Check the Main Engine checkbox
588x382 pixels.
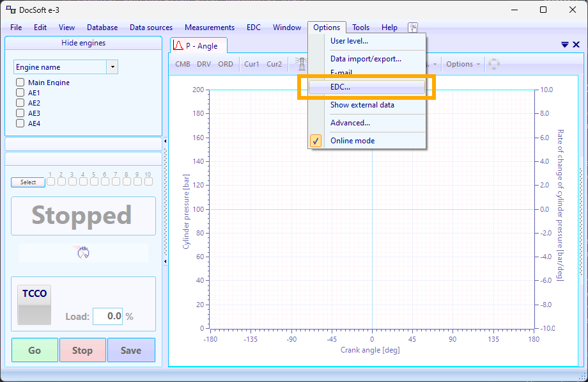[20, 82]
